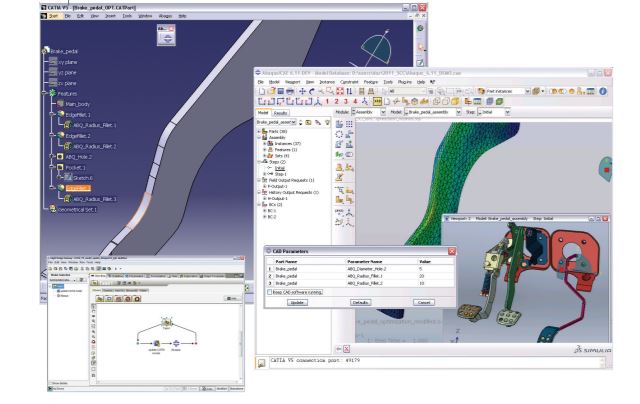Expand the Sets node in Abaqus tree

click(264, 156)
